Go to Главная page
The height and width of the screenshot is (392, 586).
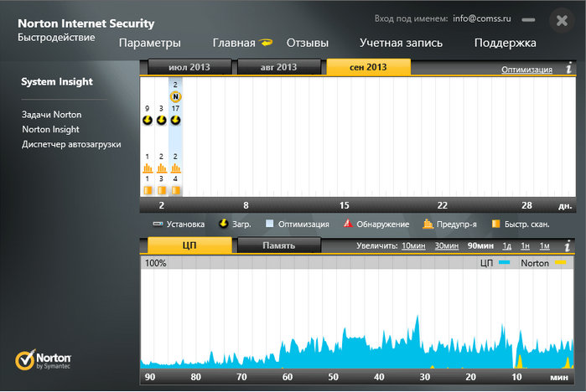click(x=234, y=43)
